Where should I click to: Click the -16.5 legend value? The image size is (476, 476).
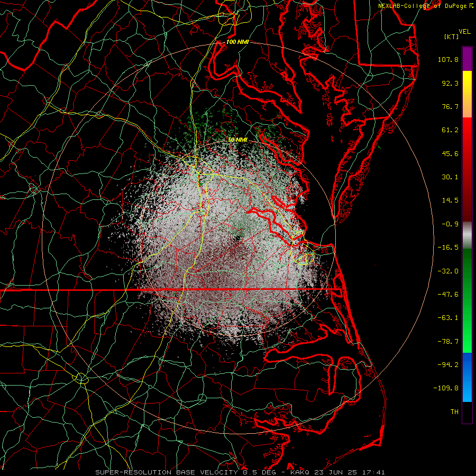coord(448,248)
